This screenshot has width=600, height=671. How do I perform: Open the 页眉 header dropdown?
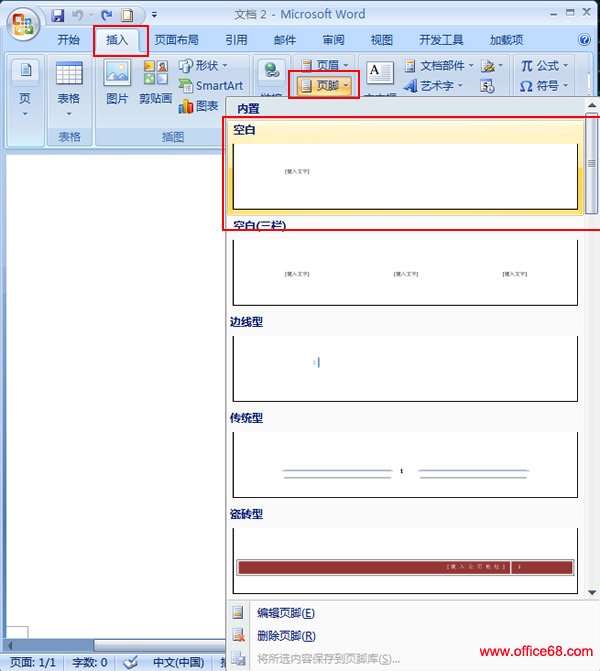pyautogui.click(x=325, y=65)
